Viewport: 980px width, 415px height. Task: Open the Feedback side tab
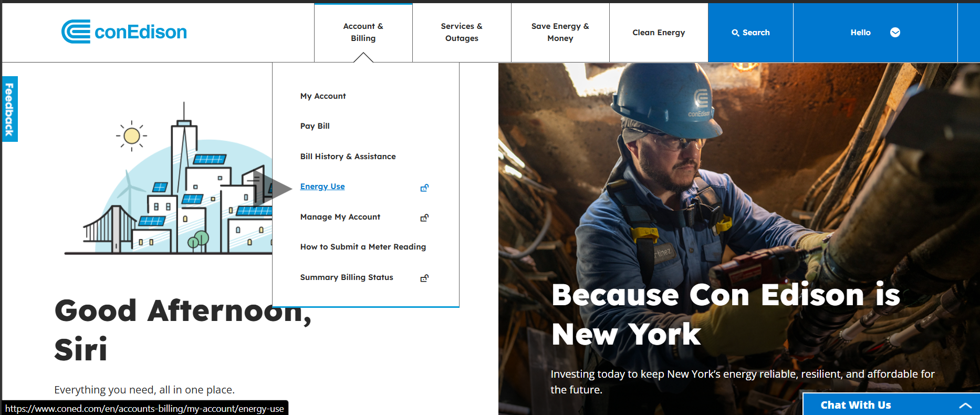(x=9, y=109)
